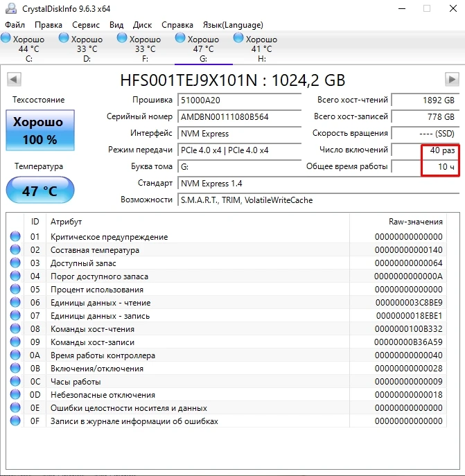Click status orb for attribute 0A

pos(15,355)
